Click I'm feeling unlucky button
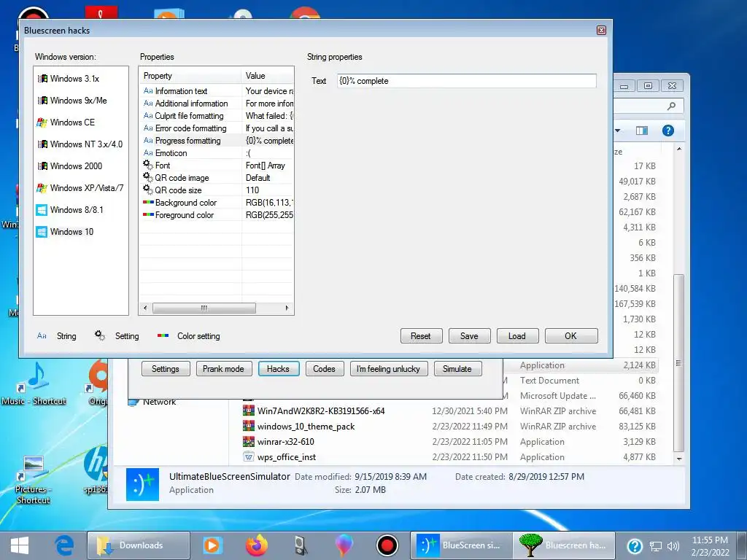The height and width of the screenshot is (560, 747). pyautogui.click(x=388, y=368)
